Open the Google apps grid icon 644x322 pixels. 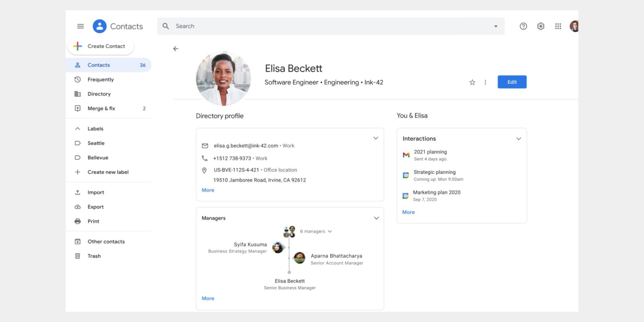pyautogui.click(x=558, y=26)
